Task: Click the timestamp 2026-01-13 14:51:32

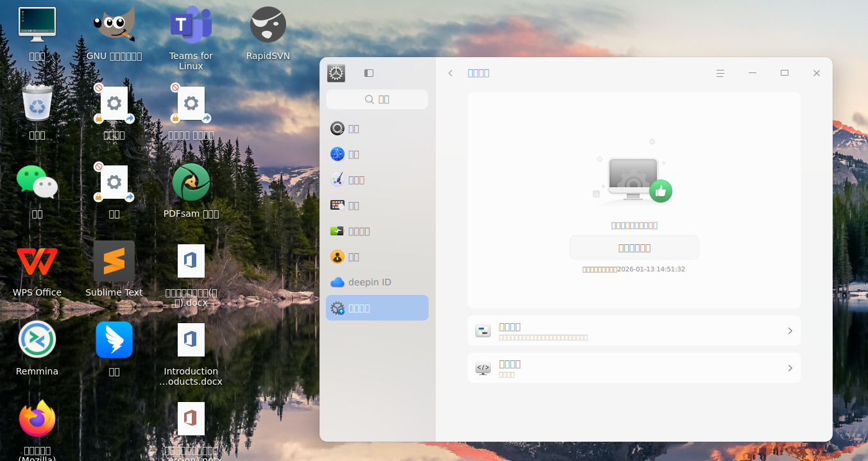Action: pyautogui.click(x=651, y=269)
